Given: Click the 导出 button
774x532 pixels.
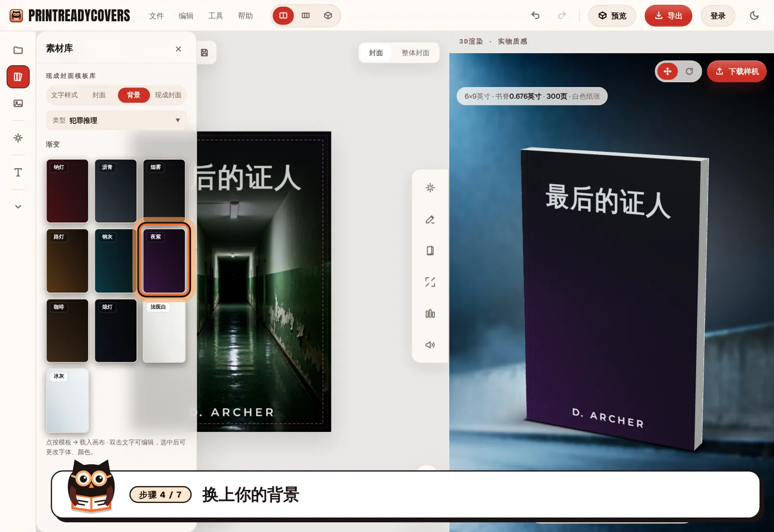Looking at the screenshot, I should pyautogui.click(x=668, y=16).
